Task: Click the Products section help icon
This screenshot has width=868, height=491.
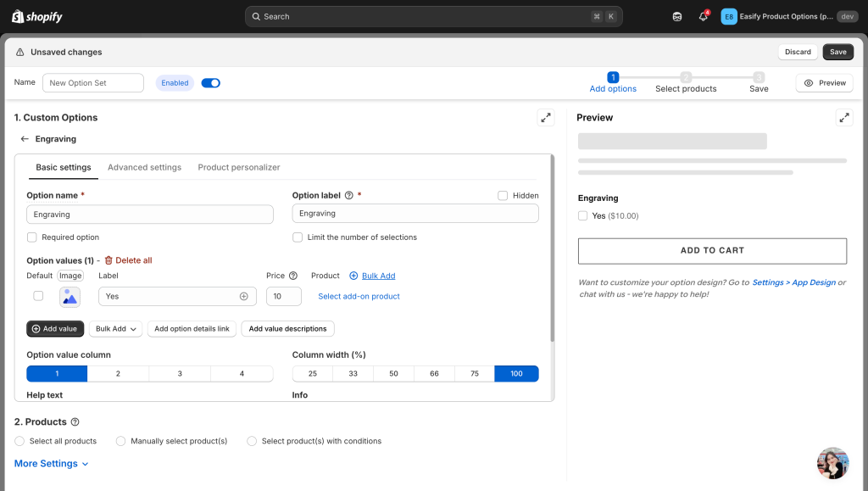Action: (x=75, y=422)
